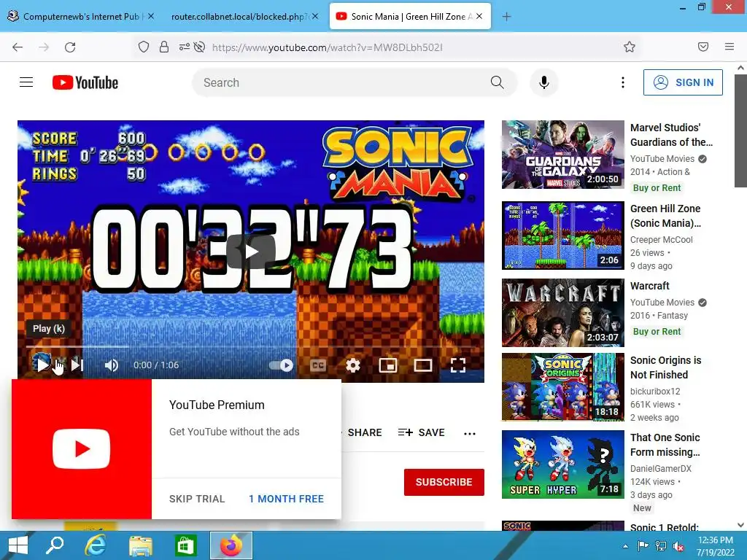
Task: Click SKIP TRIAL in Premium popup
Action: pos(197,499)
